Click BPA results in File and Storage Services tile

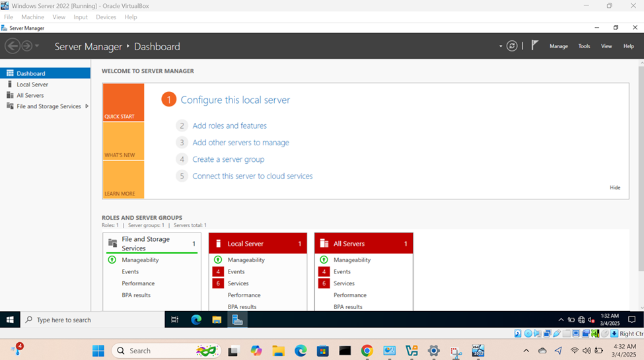coord(136,295)
